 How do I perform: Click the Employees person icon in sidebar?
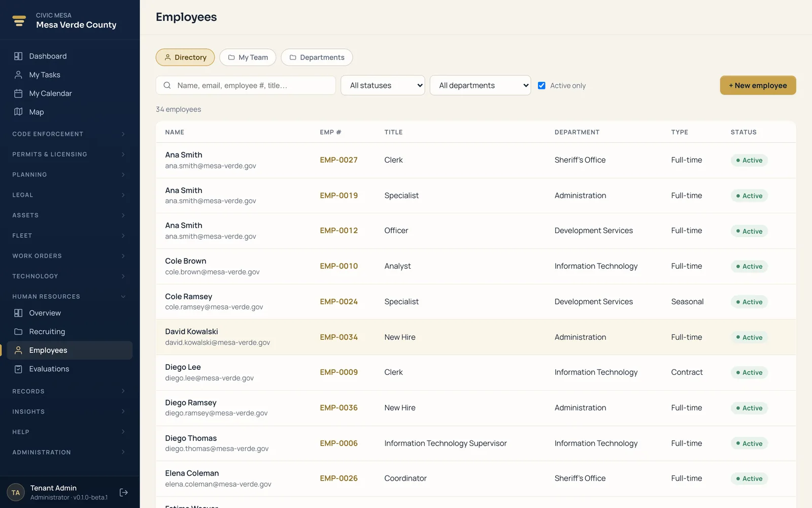pos(18,350)
